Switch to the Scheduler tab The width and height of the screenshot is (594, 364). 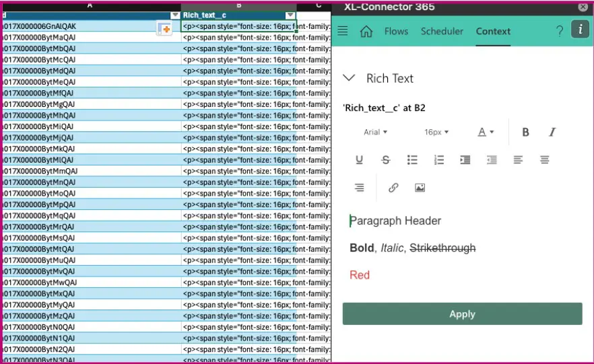pos(442,32)
